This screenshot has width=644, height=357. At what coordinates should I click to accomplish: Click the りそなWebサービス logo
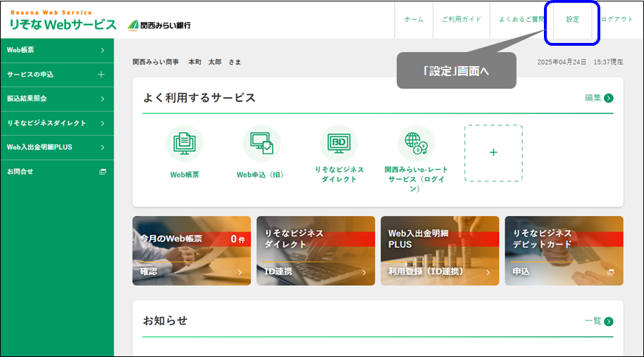[63, 21]
